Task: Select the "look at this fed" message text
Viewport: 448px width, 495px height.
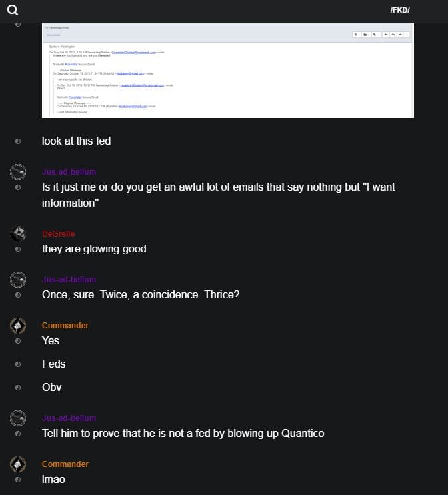Action: [76, 141]
